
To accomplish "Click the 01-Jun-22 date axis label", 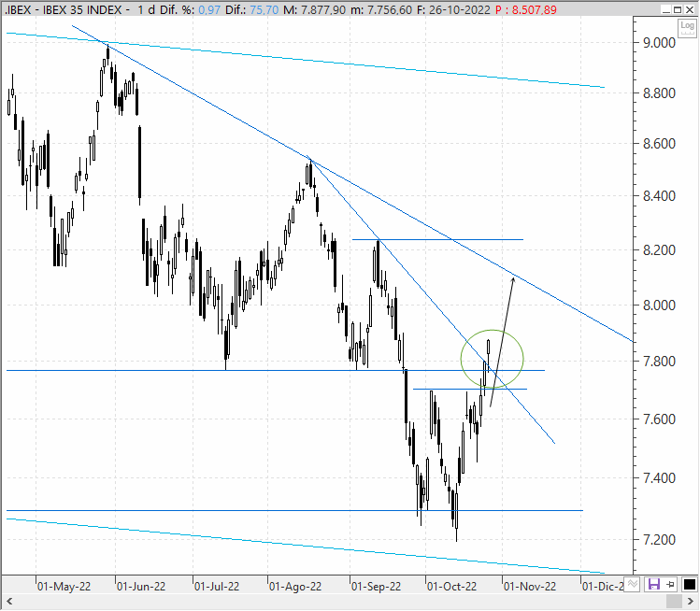I will [141, 586].
